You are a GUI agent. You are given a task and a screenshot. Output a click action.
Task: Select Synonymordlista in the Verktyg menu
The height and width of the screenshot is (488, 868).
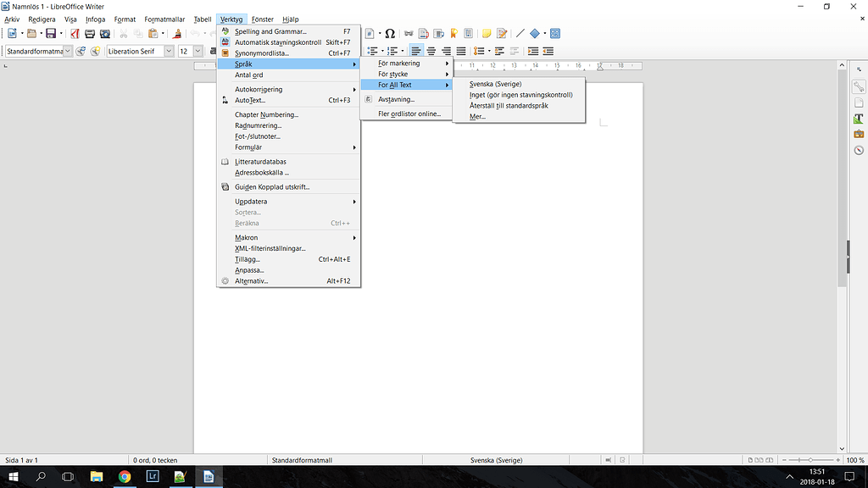(x=263, y=53)
